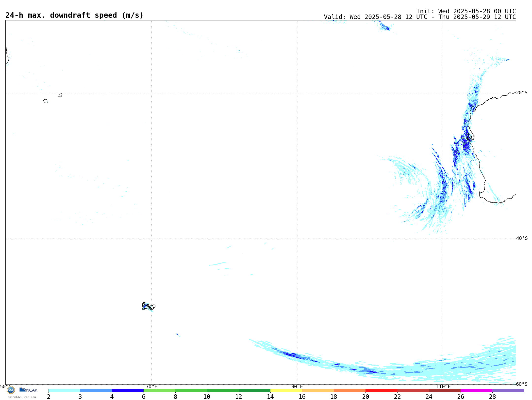Screen dimensions: 532x400
Task: Select the plot title '24-h max. downdraft speed (m/s)'
Action: (x=74, y=15)
